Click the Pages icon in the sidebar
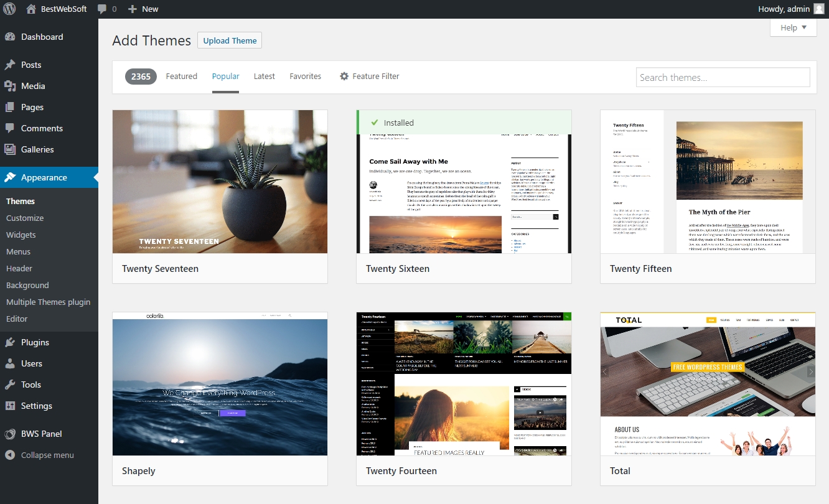 (x=10, y=107)
